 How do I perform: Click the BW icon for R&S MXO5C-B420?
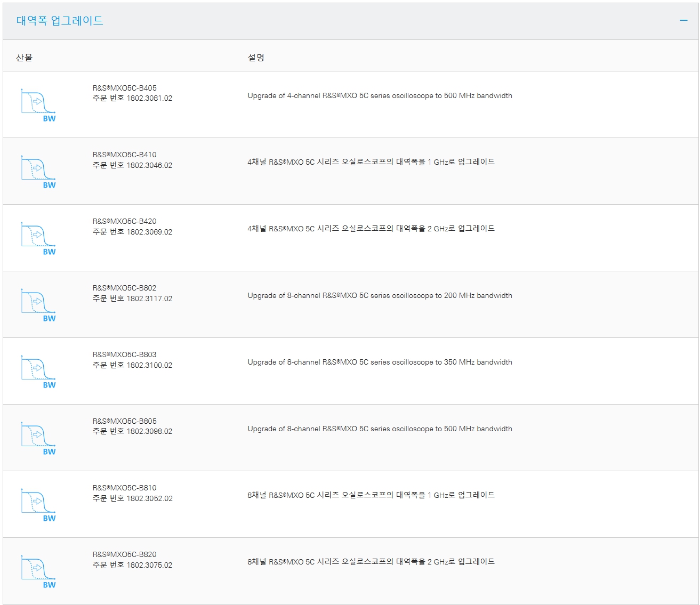(x=38, y=238)
